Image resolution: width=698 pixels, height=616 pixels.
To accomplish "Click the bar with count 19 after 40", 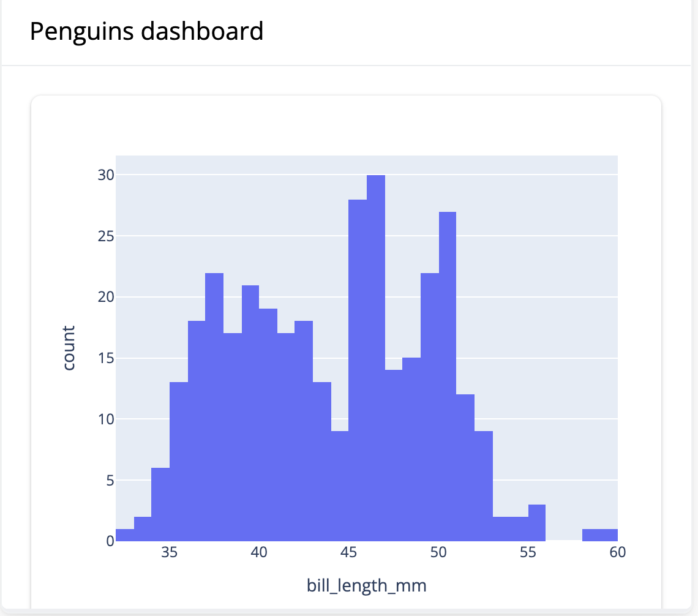I will coord(268,425).
